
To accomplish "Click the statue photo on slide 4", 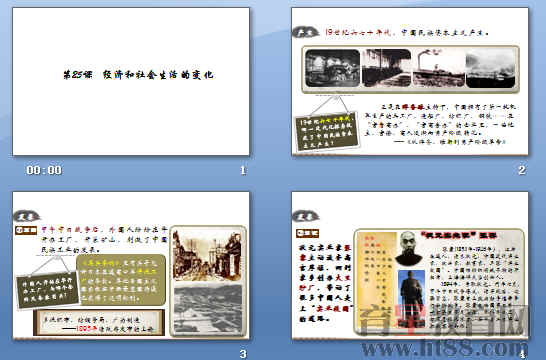I will 411,299.
